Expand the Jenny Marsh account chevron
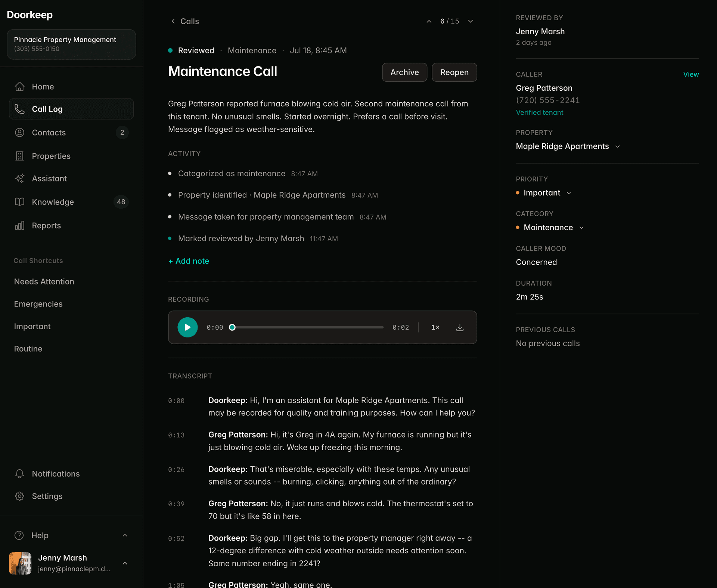Screen dimensions: 717x588 [x=125, y=563]
